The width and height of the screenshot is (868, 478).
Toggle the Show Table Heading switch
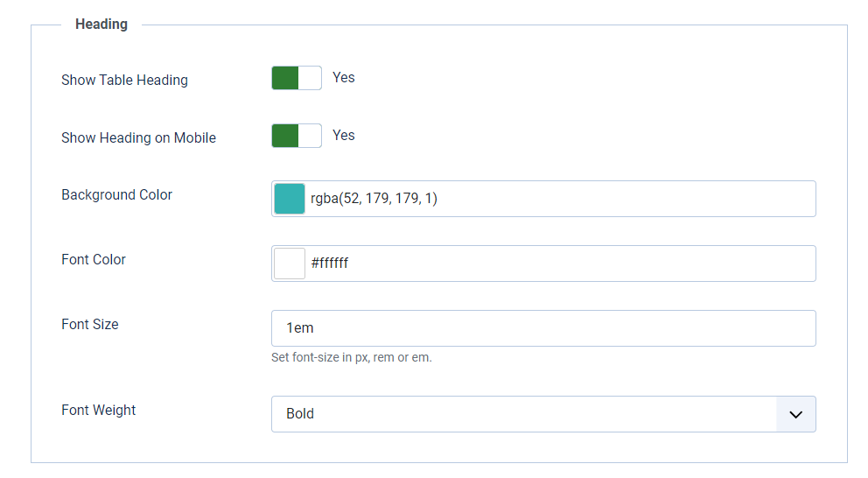(297, 78)
